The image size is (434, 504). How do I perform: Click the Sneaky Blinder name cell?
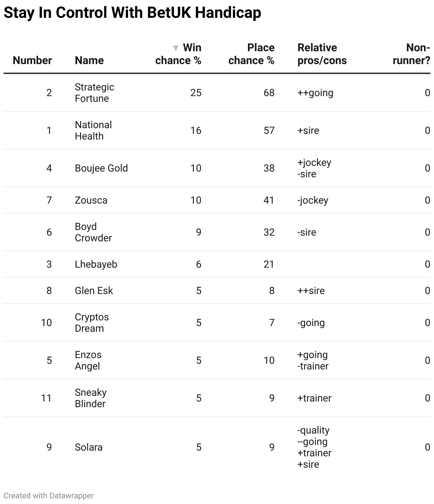pos(91,398)
